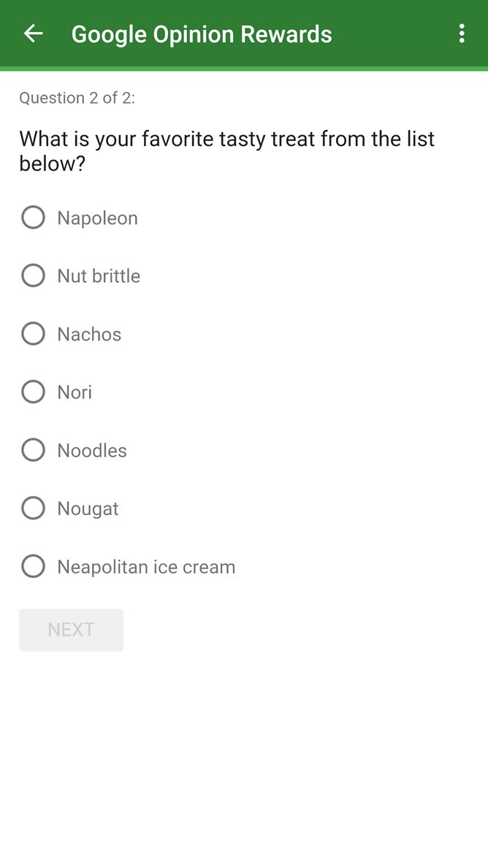This screenshot has width=488, height=868.
Task: Click the favorite tasty treat question text
Action: tap(227, 151)
